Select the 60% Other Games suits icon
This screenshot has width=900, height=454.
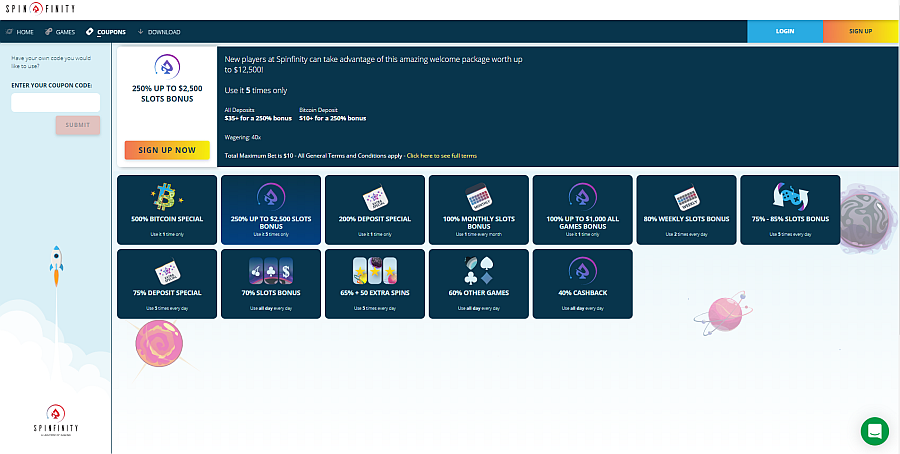[479, 271]
